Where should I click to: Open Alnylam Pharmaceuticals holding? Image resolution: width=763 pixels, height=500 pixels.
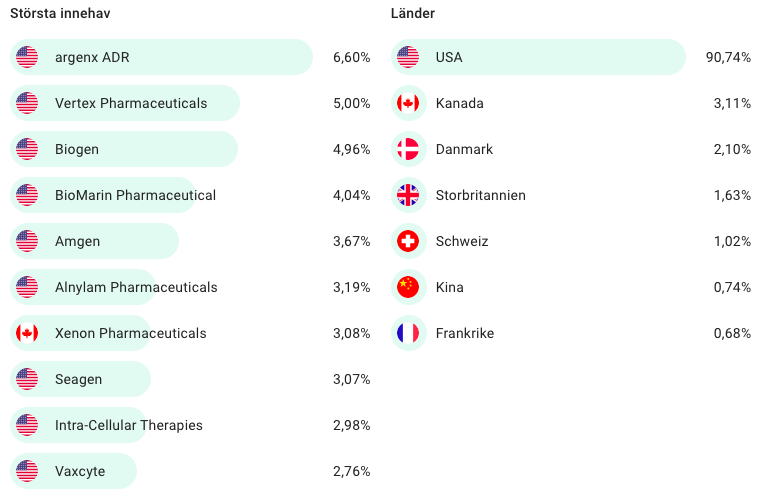coord(136,287)
